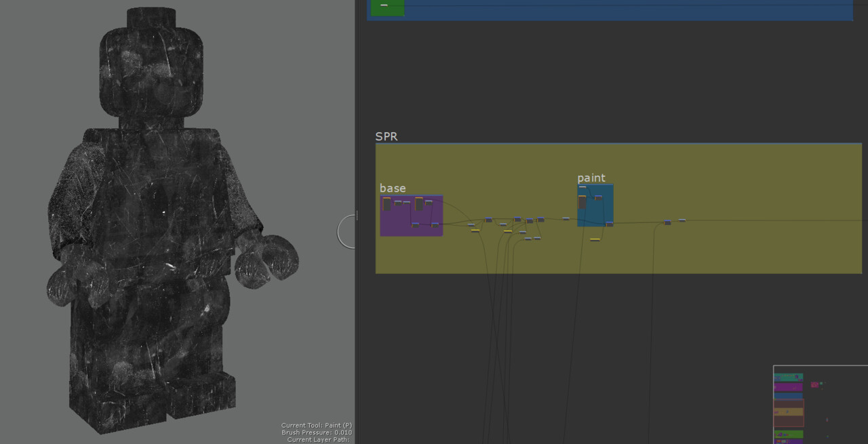The height and width of the screenshot is (444, 868).
Task: Toggle the yellow bar on the node left of center
Action: tap(475, 231)
